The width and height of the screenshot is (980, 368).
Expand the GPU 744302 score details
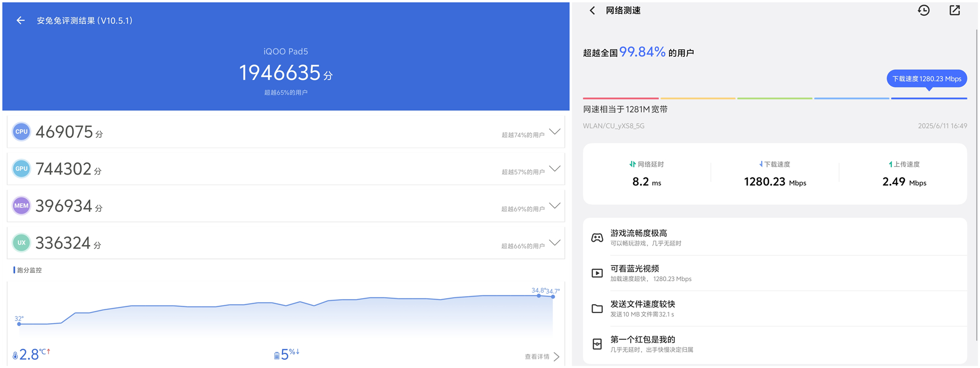coord(555,168)
